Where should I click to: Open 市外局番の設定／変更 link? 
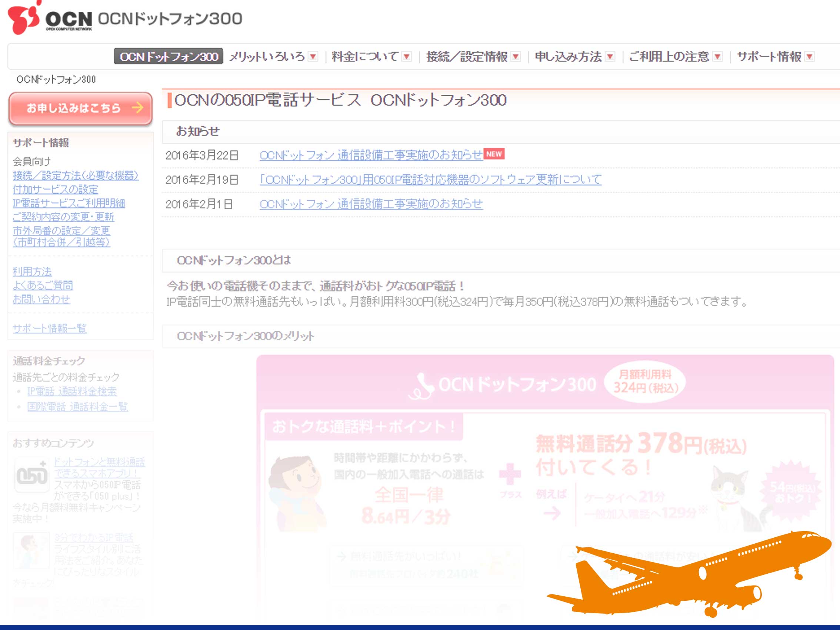point(61,236)
